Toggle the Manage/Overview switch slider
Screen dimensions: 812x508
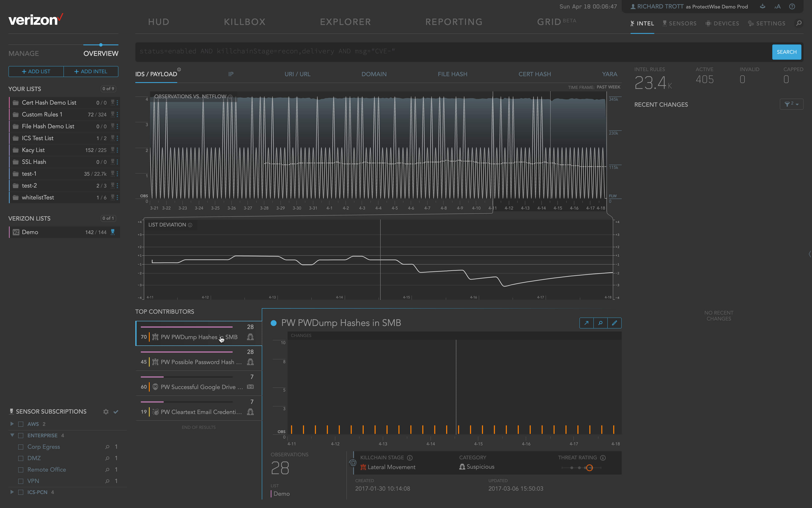click(101, 45)
